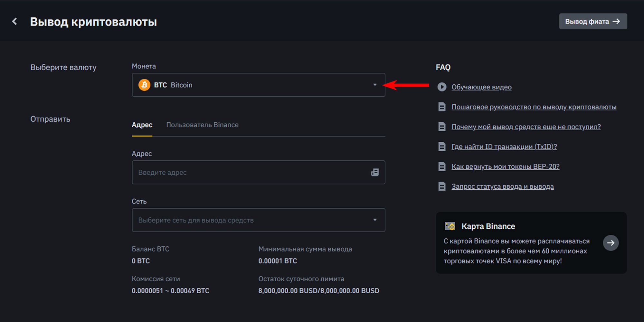
Task: Click the FAQ heading
Action: (443, 67)
